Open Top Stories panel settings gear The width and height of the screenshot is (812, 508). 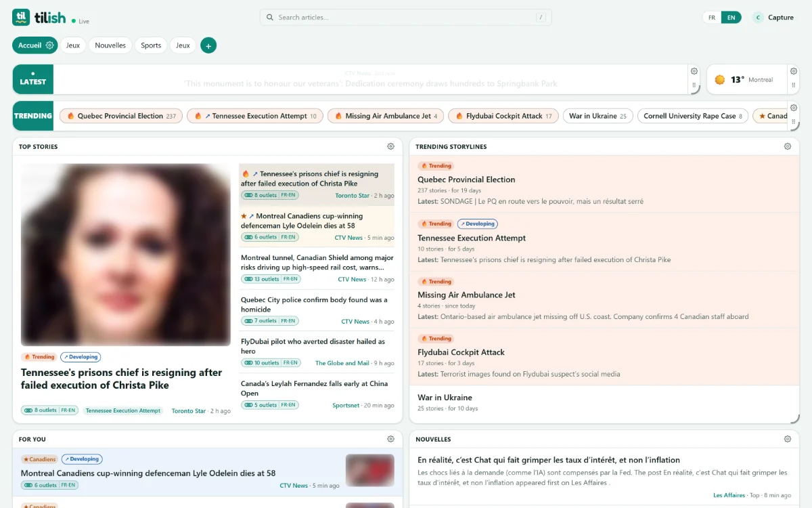390,146
